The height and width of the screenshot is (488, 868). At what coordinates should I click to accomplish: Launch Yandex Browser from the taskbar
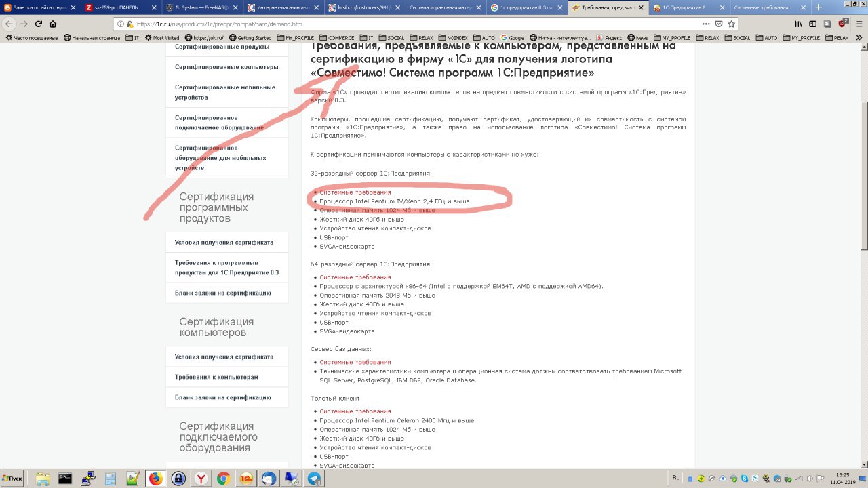coord(201,479)
